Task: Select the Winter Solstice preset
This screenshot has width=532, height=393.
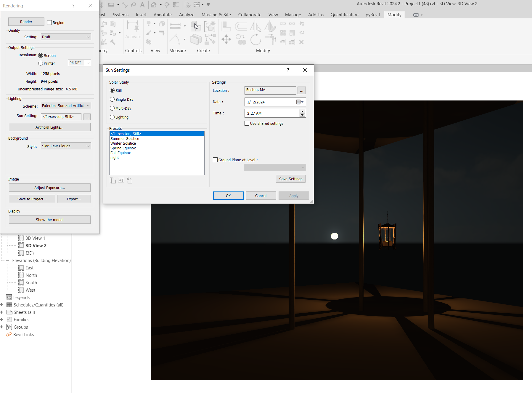Action: click(123, 143)
